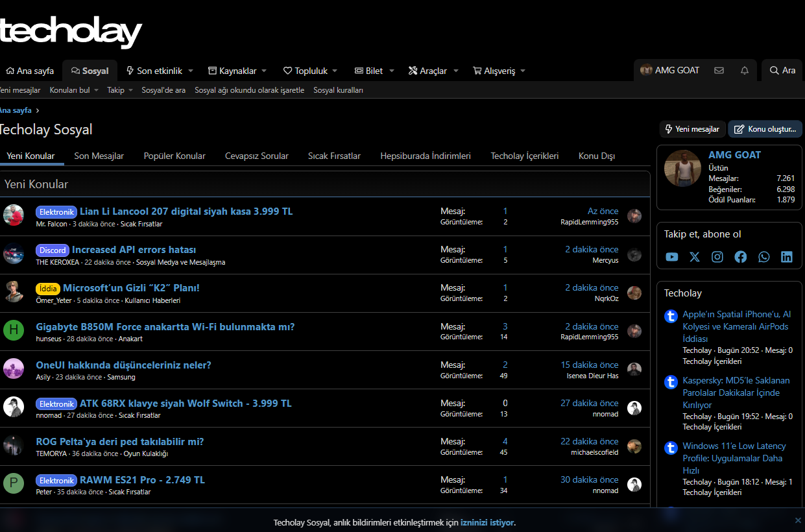805x532 pixels.
Task: Open Asily's avatar on OneUI thread
Action: coord(14,369)
